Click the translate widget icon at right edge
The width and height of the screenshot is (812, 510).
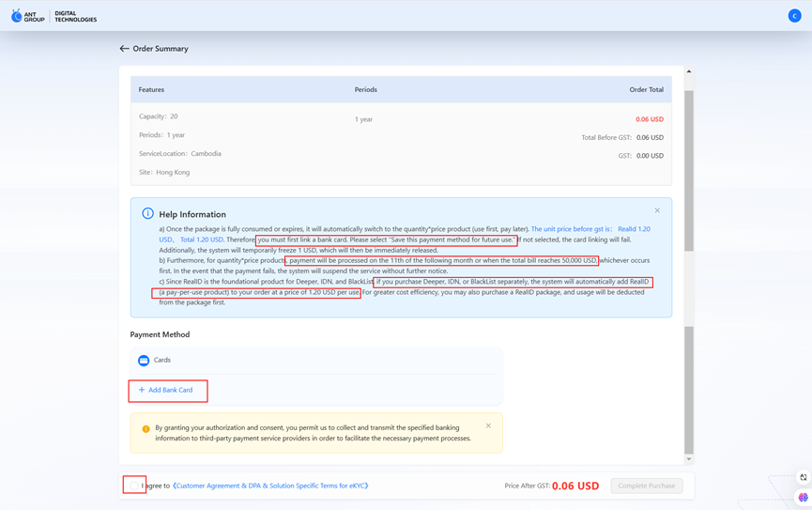(x=803, y=477)
